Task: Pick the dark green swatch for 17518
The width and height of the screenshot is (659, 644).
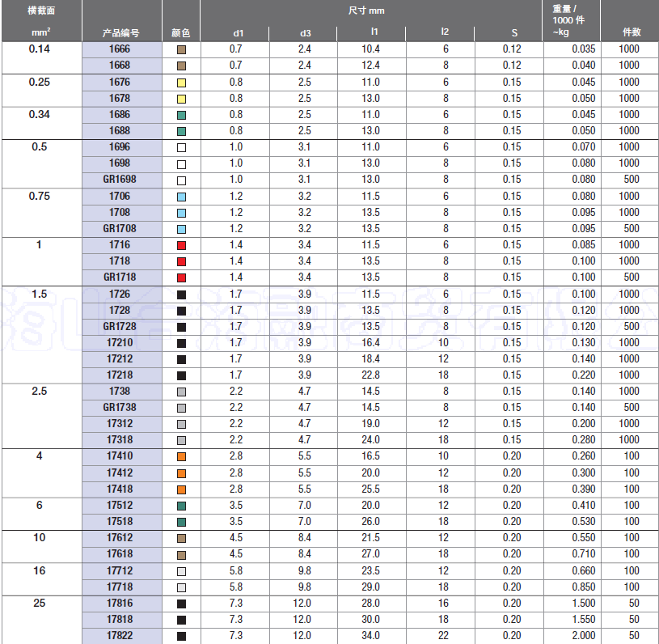Action: point(181,522)
